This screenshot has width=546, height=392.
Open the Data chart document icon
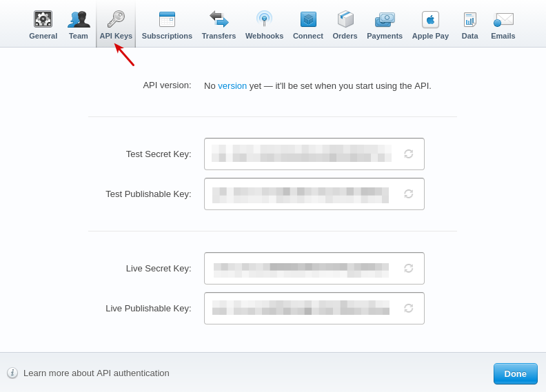(469, 19)
